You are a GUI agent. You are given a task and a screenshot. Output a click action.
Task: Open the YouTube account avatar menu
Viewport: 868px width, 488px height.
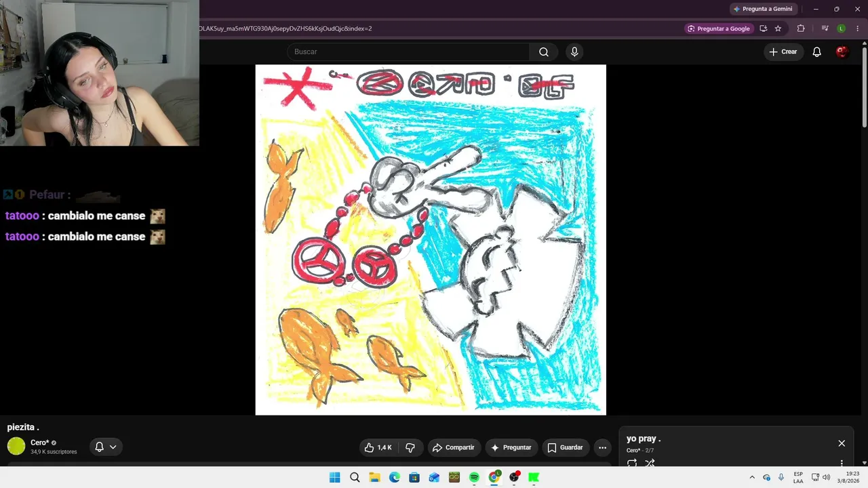842,52
